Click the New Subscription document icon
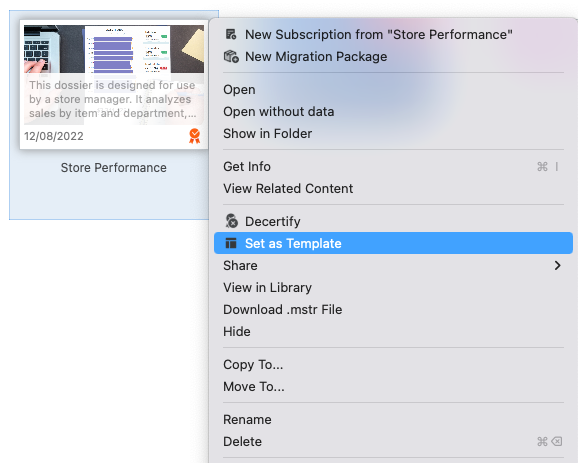 pos(231,34)
